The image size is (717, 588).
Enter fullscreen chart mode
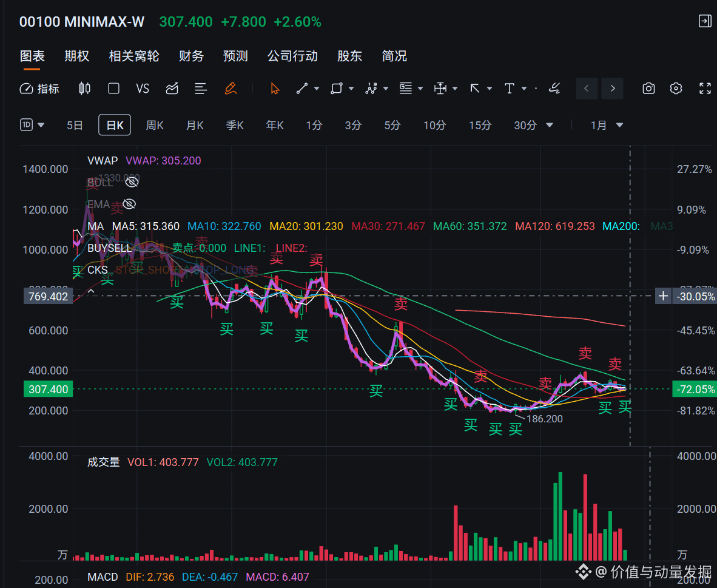click(x=705, y=89)
